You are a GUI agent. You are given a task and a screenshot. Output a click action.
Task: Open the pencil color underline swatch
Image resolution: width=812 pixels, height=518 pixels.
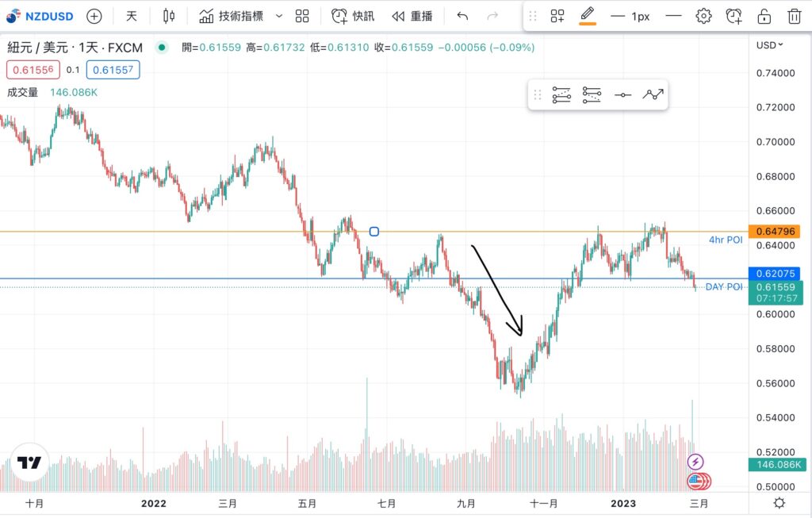588,24
